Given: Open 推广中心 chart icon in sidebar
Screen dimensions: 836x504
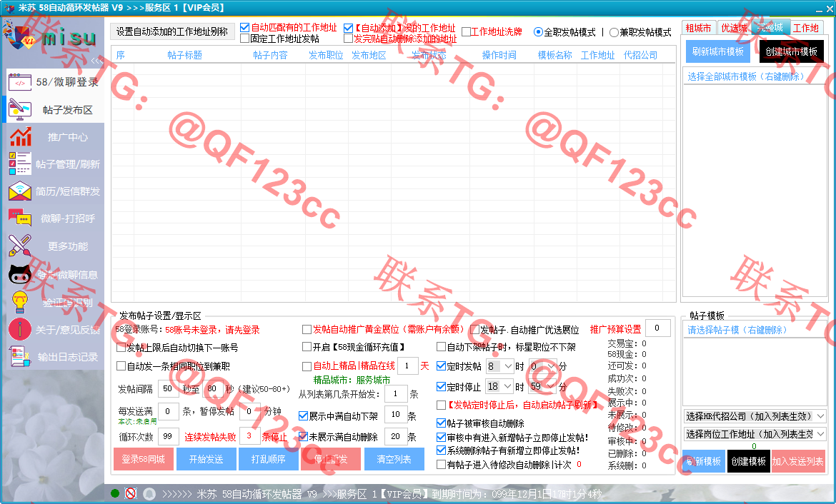Looking at the screenshot, I should click(x=20, y=137).
